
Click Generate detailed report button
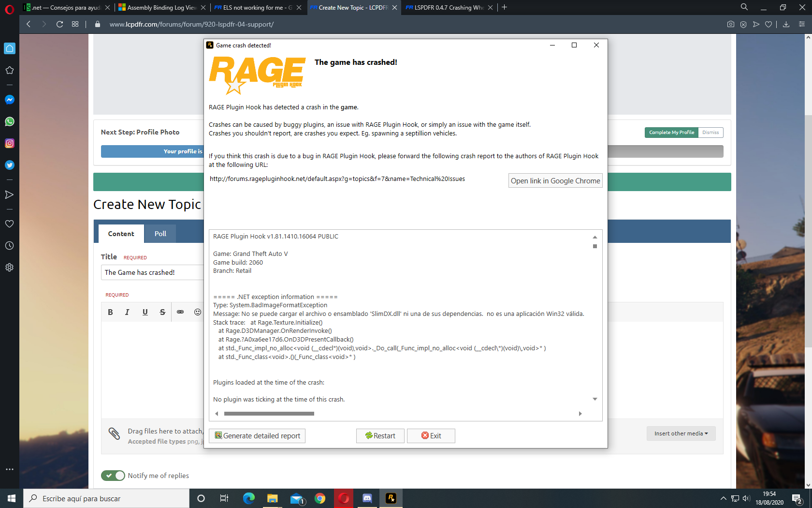(x=257, y=436)
